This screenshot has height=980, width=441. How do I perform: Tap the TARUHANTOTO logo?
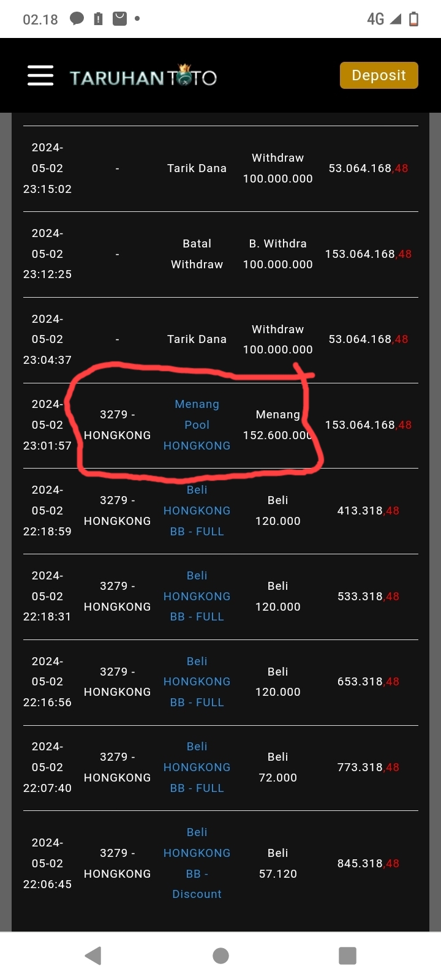[143, 77]
